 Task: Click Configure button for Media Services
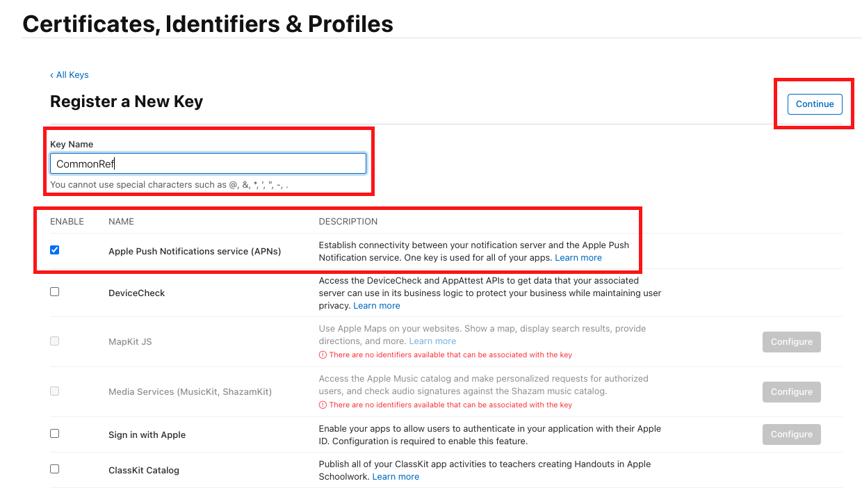coord(791,392)
